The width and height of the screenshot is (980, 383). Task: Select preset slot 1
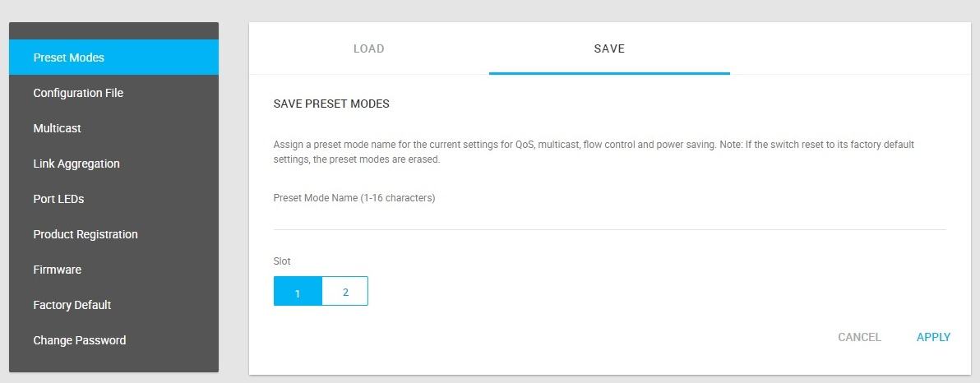298,292
